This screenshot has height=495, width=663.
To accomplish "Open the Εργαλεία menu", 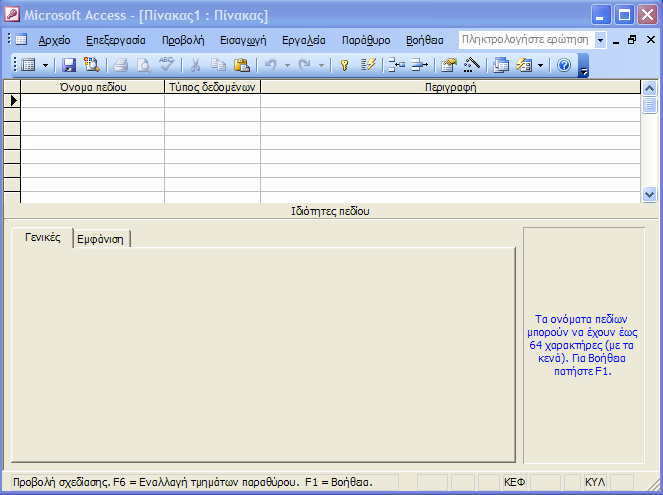I will [304, 40].
